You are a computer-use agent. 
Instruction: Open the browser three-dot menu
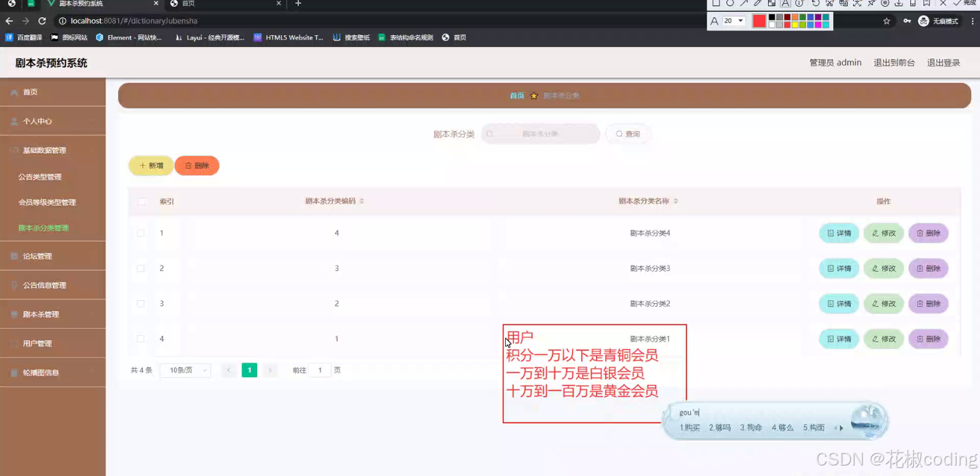click(973, 21)
